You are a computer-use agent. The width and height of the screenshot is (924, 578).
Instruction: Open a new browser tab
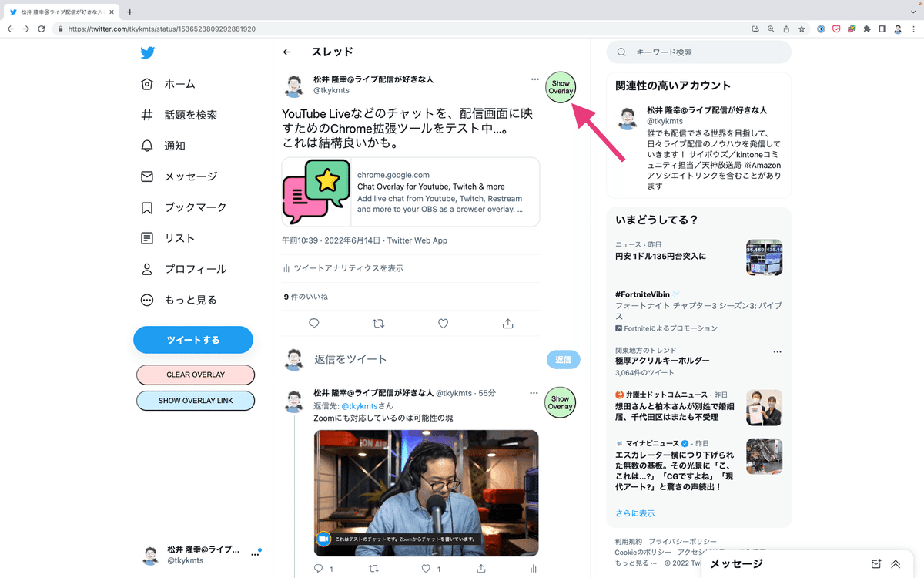[x=129, y=12]
